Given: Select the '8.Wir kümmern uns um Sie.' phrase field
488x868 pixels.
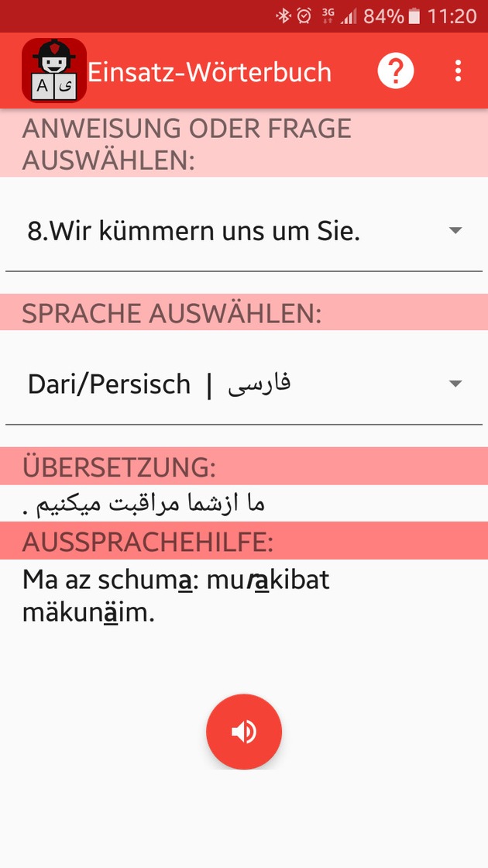Looking at the screenshot, I should tap(194, 231).
